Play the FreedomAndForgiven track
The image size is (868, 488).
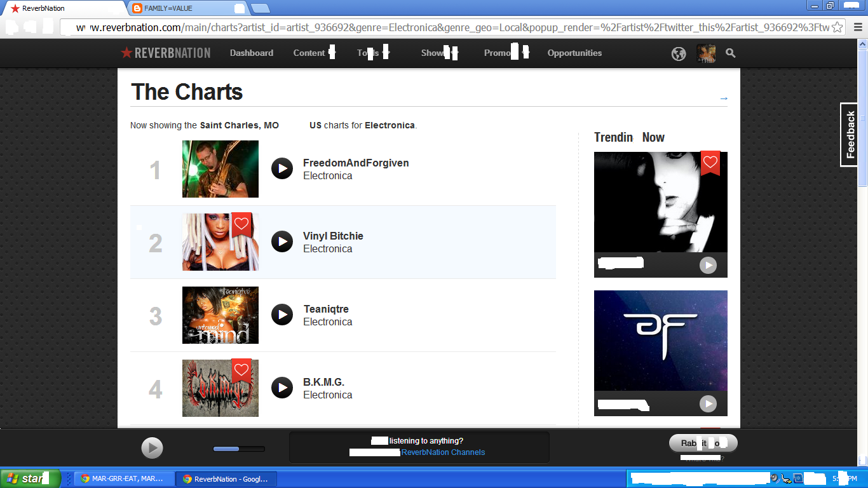pos(282,168)
